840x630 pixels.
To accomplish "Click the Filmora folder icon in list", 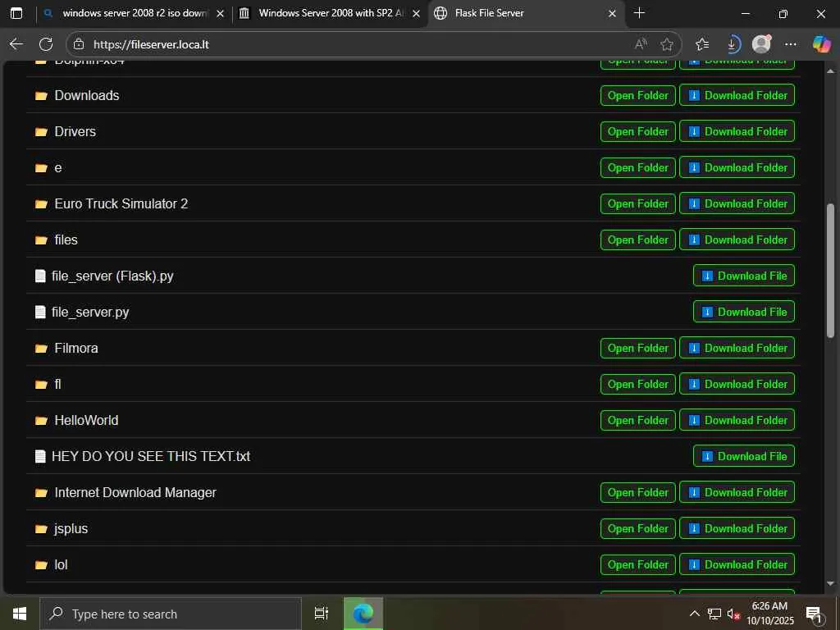I will (x=41, y=349).
